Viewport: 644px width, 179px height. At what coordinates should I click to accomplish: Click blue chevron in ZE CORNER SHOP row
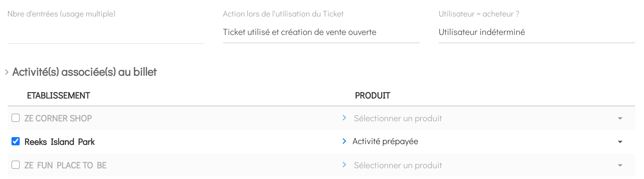(344, 118)
